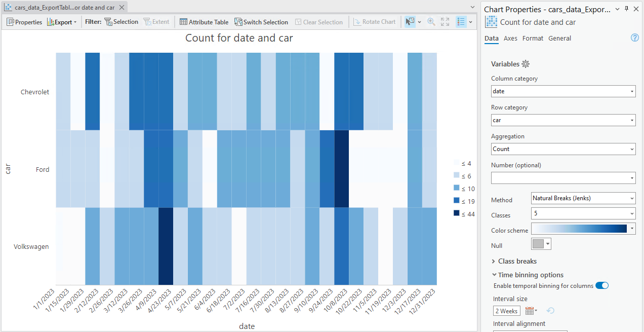Open the Format tab in Chart Properties
The width and height of the screenshot is (644, 332).
pos(533,38)
